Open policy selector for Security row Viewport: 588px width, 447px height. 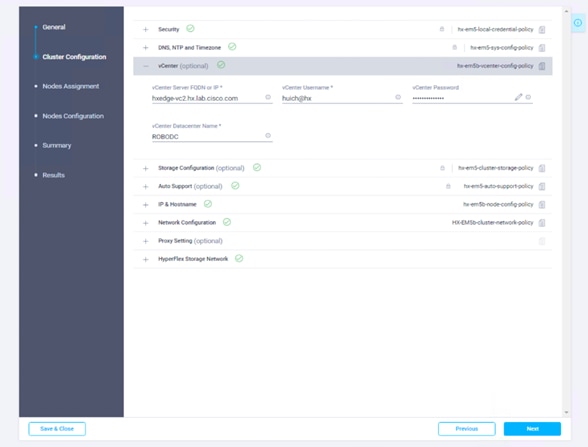click(x=542, y=30)
